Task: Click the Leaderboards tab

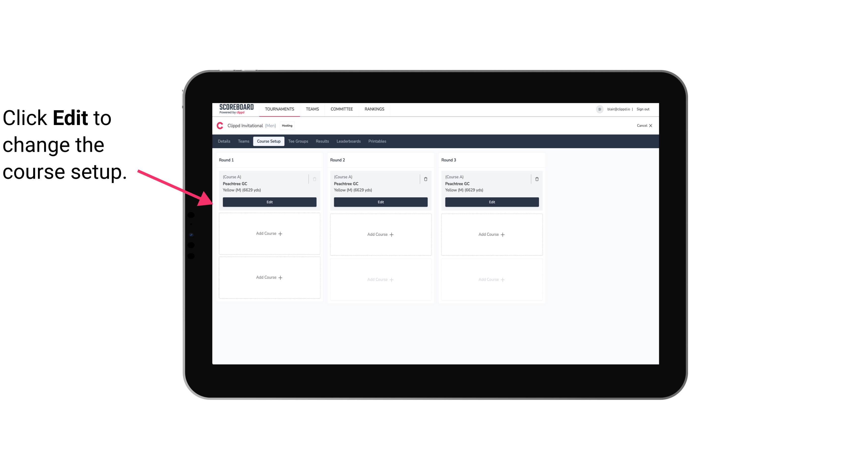Action: [349, 141]
